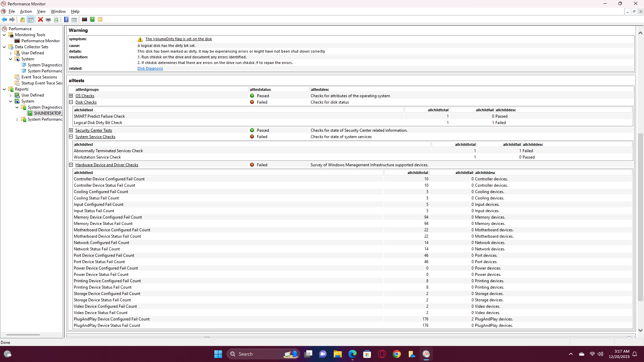Click the Back arrow toolbar icon
Viewport: 644px width, 362px height.
(4, 19)
